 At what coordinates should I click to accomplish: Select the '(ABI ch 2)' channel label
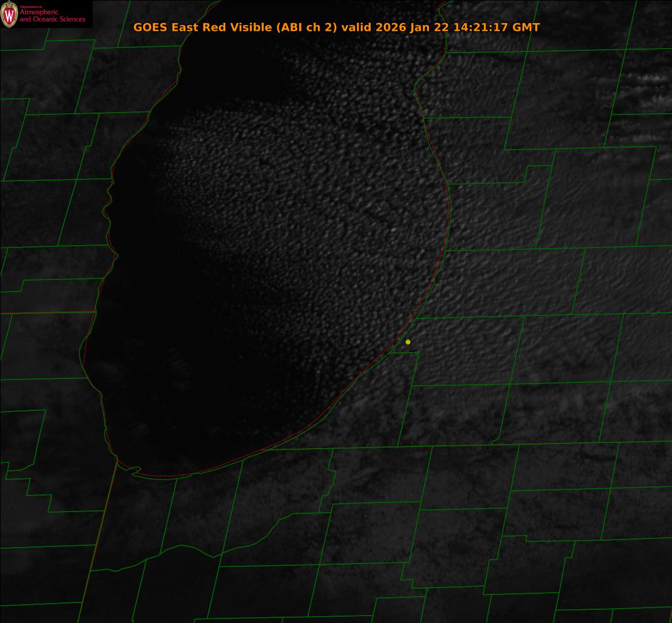coord(305,27)
